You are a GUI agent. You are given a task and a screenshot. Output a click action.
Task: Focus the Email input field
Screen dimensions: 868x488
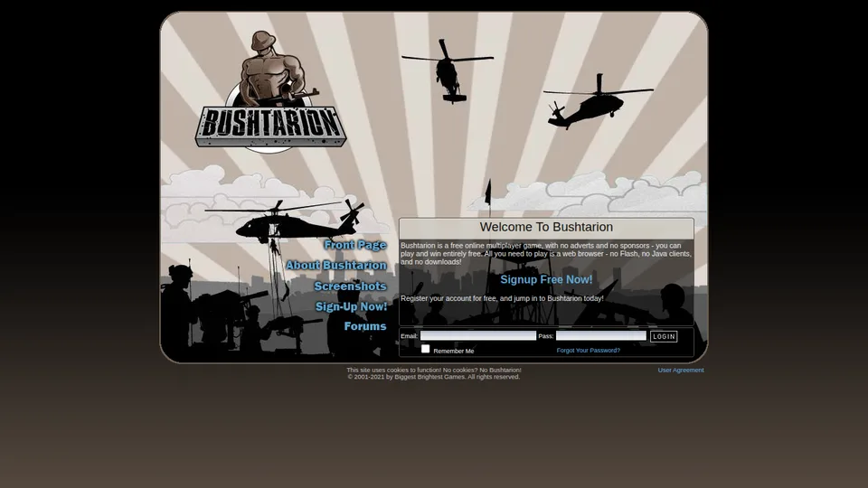click(477, 336)
